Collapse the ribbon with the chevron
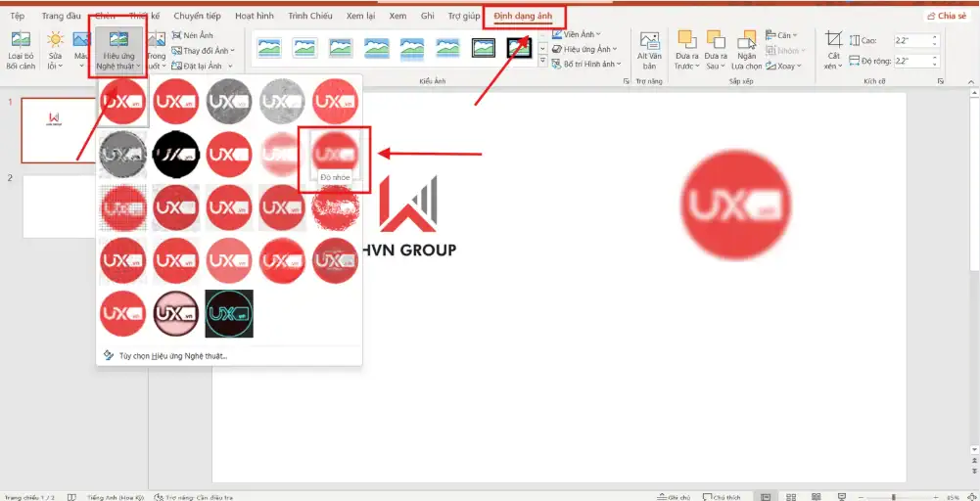 (970, 82)
